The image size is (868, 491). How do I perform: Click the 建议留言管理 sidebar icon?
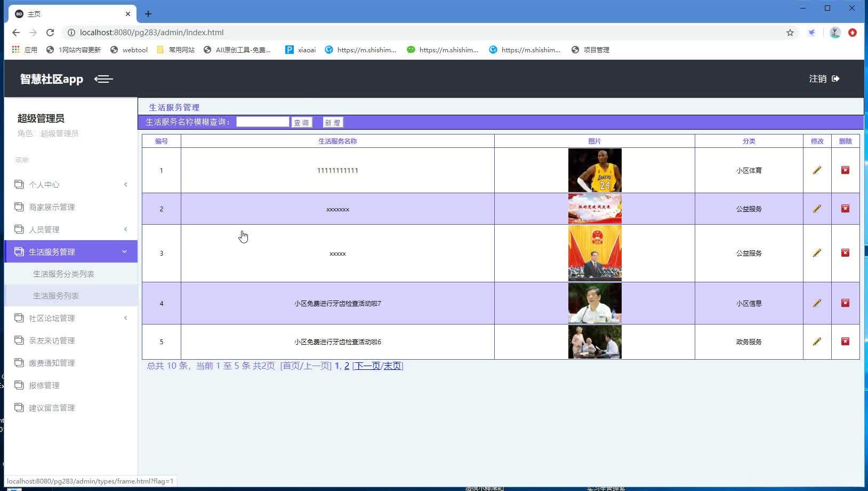click(x=18, y=407)
